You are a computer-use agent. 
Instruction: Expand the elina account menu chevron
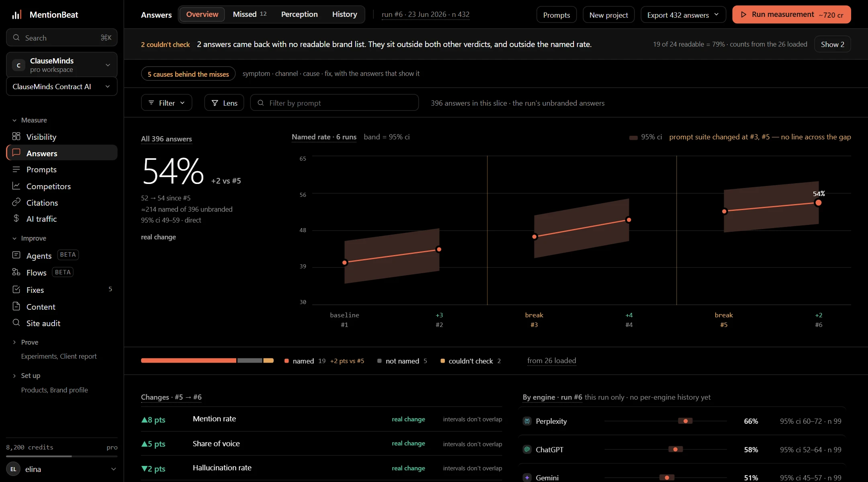tap(113, 469)
